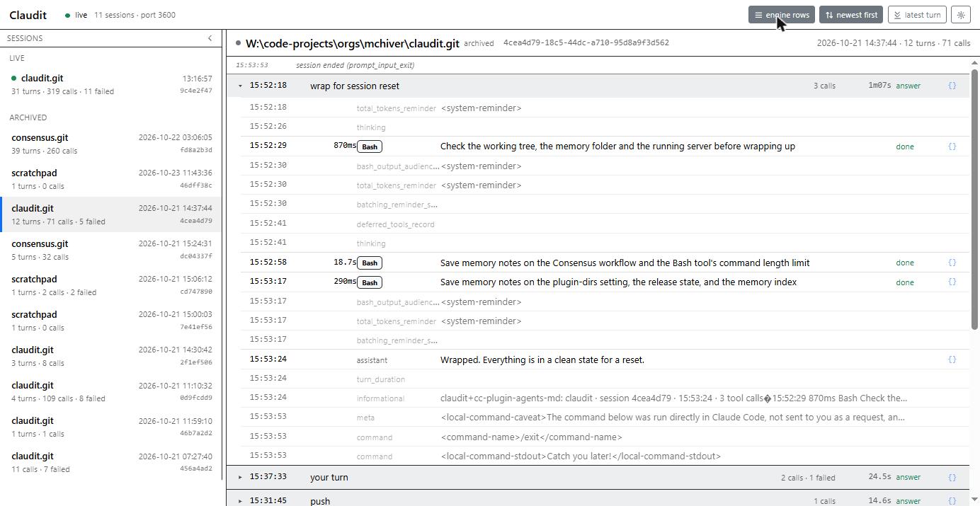The height and width of the screenshot is (506, 980).
Task: Open archived claudit.git session 456a4ad2
Action: [111, 462]
